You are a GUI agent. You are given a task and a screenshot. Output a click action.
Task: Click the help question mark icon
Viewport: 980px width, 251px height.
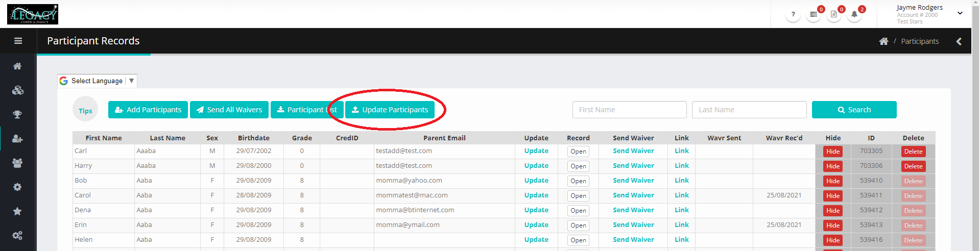(x=793, y=14)
